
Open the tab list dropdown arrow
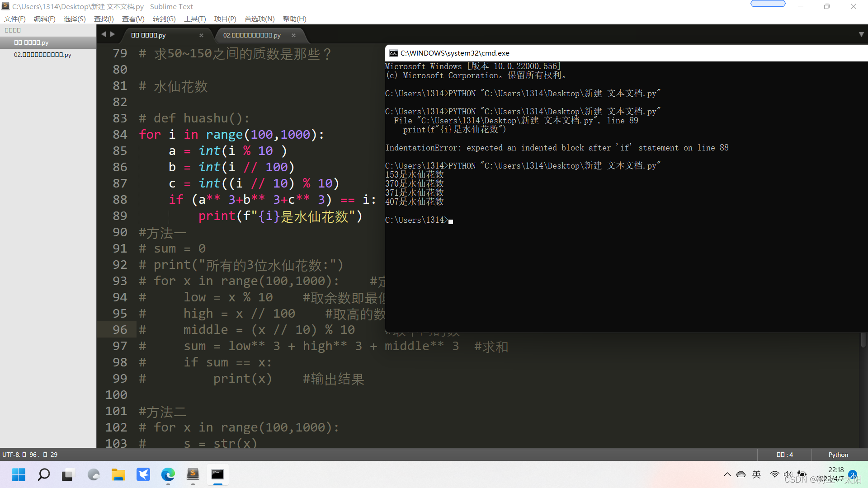coord(861,34)
